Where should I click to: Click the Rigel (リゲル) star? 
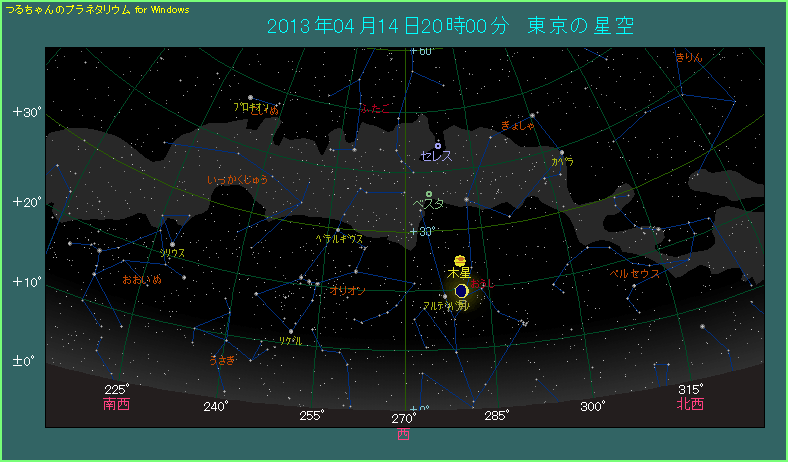(291, 331)
